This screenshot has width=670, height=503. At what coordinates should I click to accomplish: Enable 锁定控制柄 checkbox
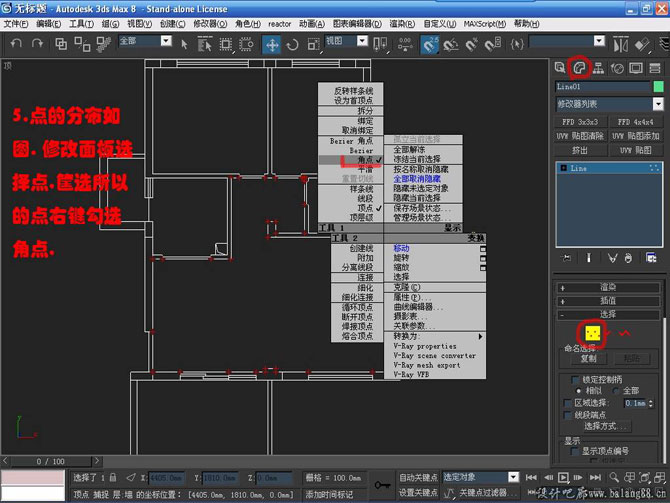pyautogui.click(x=575, y=379)
